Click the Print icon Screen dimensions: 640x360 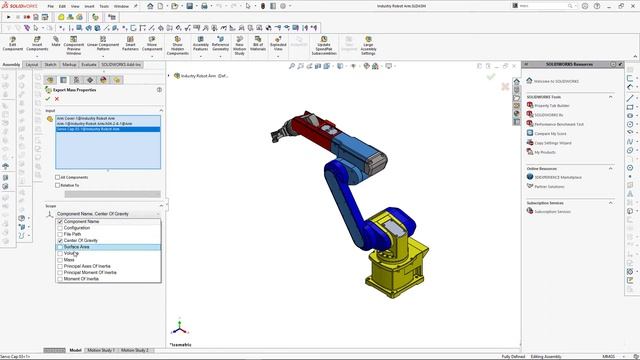point(204,6)
